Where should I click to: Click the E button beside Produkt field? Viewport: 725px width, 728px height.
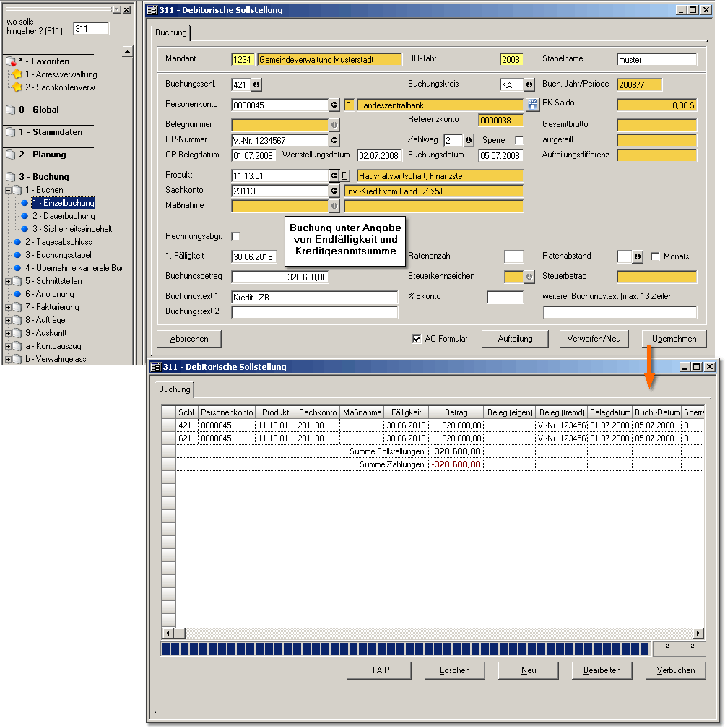click(344, 175)
